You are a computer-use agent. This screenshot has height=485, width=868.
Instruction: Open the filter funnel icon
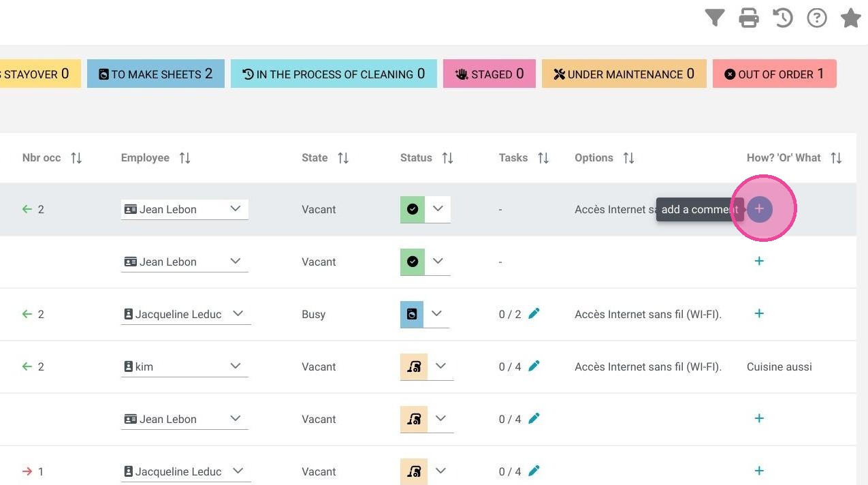click(x=714, y=18)
